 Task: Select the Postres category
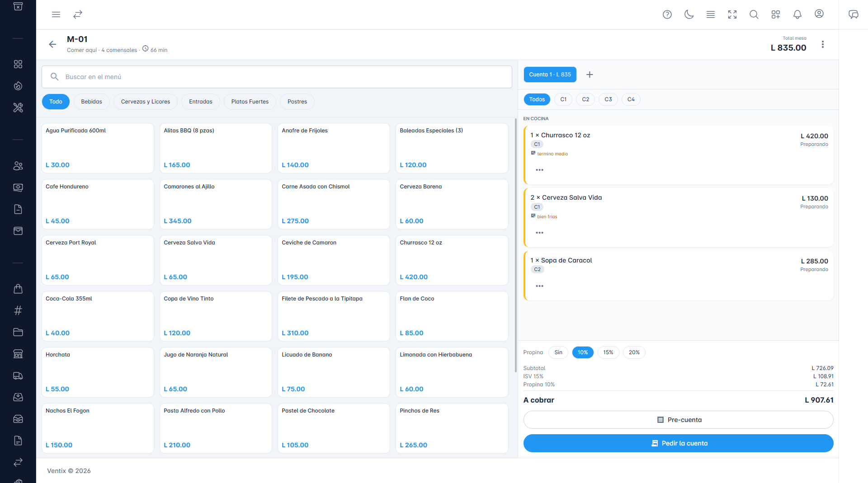(297, 102)
